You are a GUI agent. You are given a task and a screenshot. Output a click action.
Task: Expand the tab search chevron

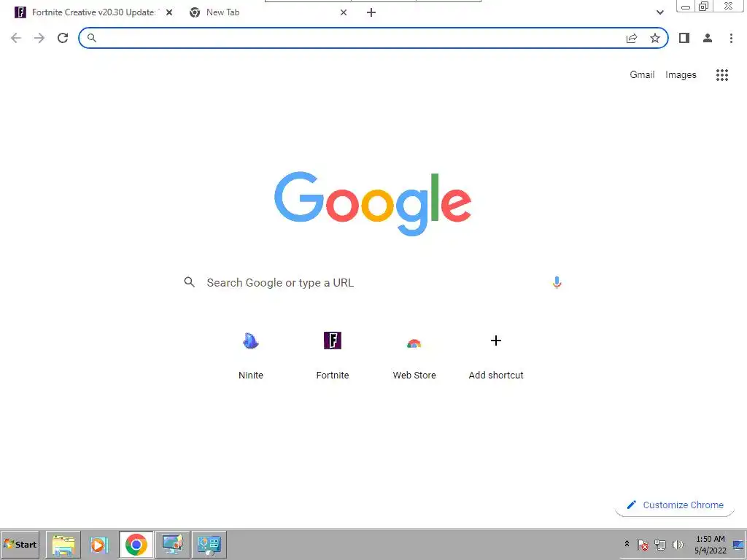(659, 12)
